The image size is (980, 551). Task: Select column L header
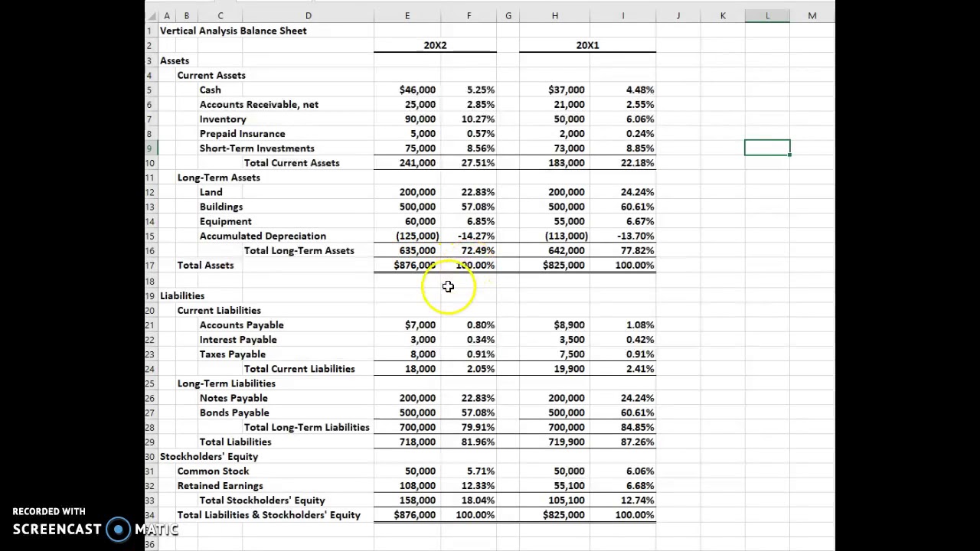click(x=767, y=15)
